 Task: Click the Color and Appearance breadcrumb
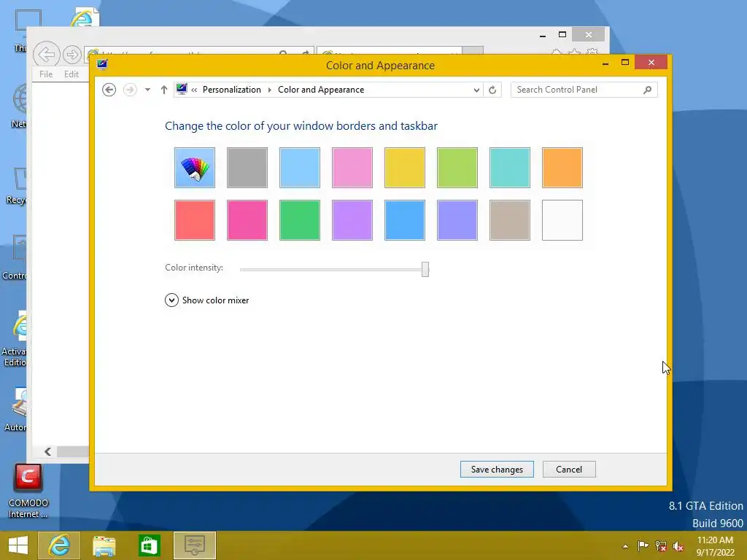pos(321,90)
